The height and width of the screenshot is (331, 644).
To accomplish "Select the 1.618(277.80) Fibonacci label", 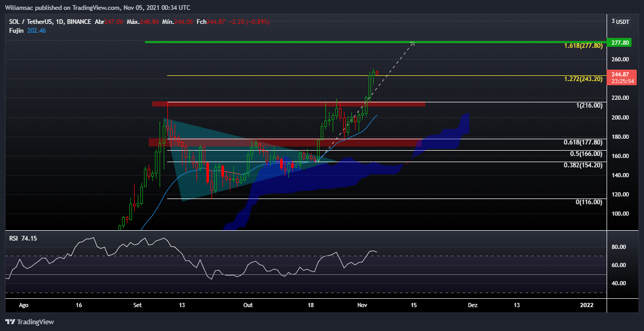I will click(x=583, y=46).
